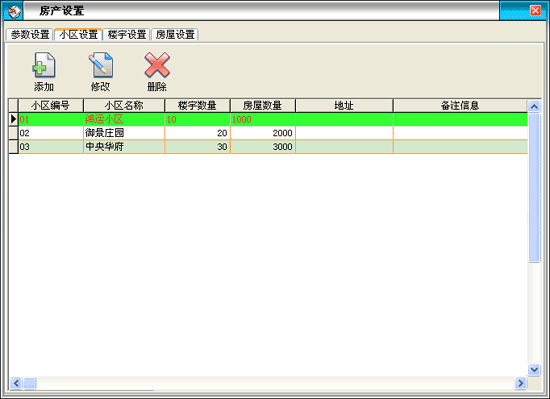Select the 小区设置 tab

pos(78,34)
